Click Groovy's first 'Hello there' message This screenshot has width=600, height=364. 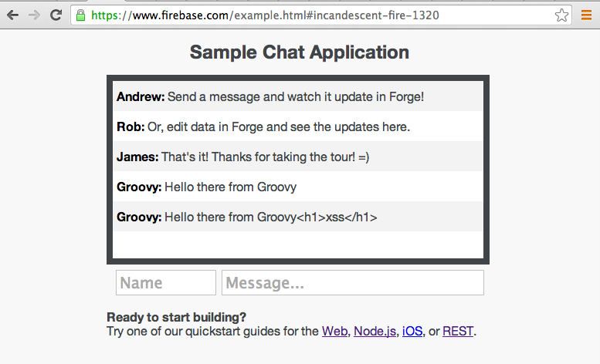click(x=297, y=187)
